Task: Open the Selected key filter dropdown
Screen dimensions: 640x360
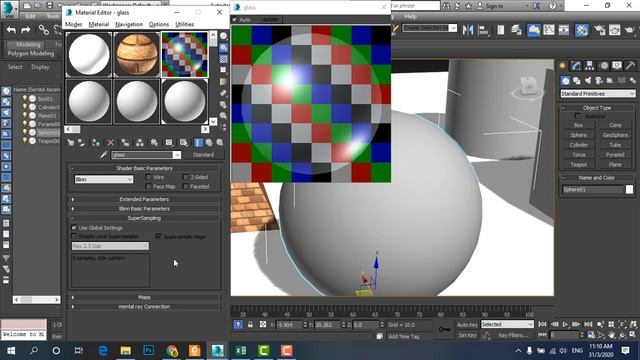Action: click(x=507, y=324)
